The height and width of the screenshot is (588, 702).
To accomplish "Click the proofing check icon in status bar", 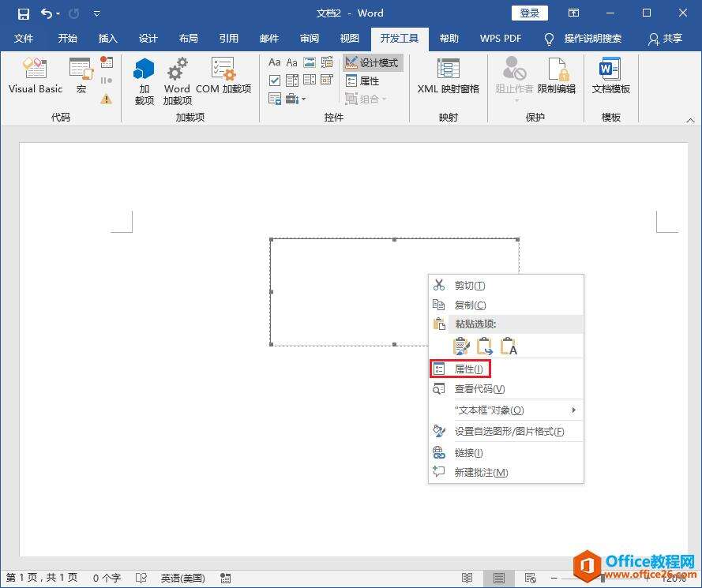I will click(x=141, y=578).
